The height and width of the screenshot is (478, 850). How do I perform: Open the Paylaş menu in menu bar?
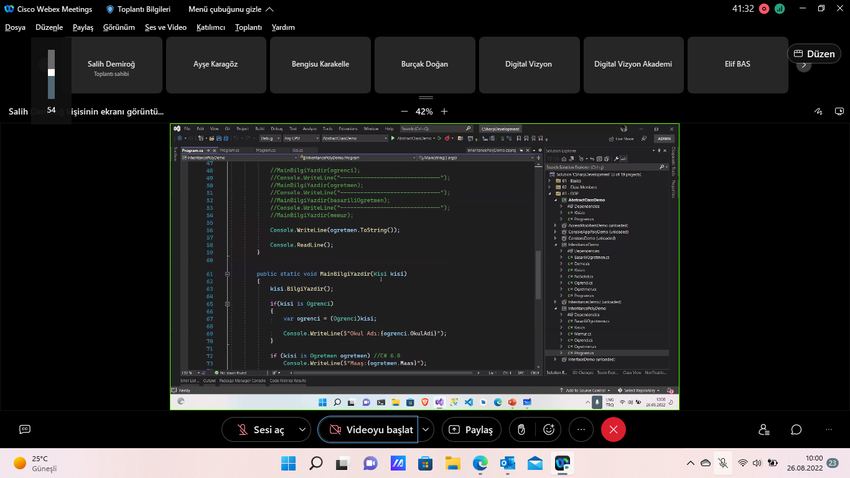(83, 27)
